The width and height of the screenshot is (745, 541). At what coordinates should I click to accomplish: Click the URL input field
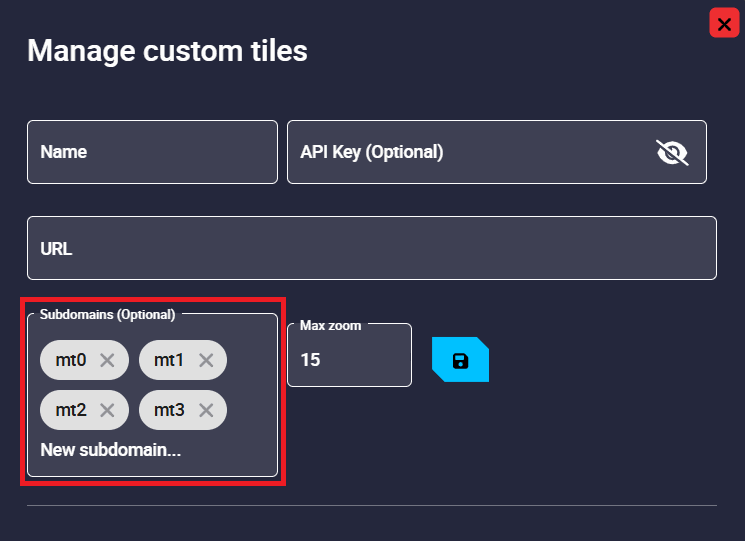click(x=370, y=248)
